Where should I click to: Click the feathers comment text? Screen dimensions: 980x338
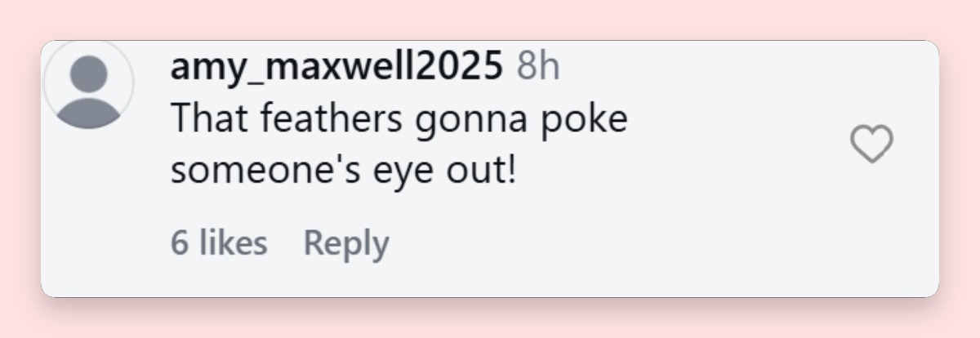click(x=399, y=145)
